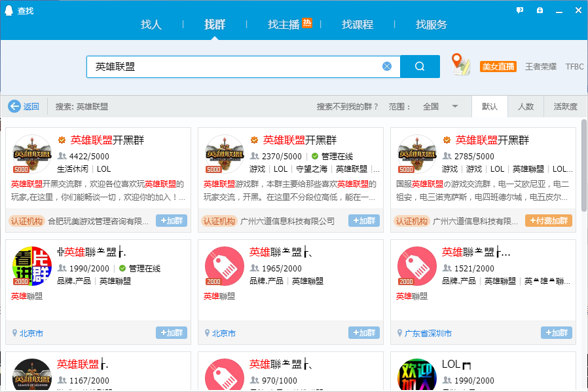The height and width of the screenshot is (392, 588).
Task: Open the 欢迎加入 LOL group avatar
Action: click(x=417, y=374)
